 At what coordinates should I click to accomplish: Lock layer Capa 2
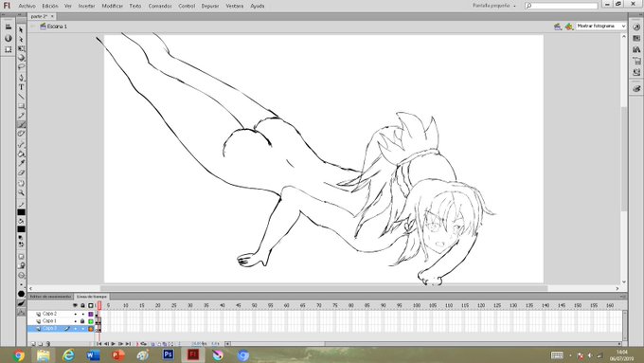82,314
